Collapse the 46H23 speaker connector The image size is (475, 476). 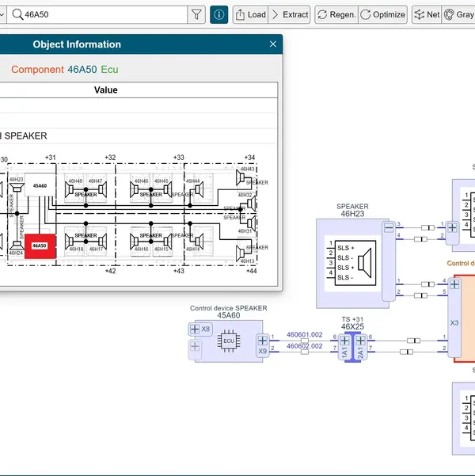coord(389,228)
